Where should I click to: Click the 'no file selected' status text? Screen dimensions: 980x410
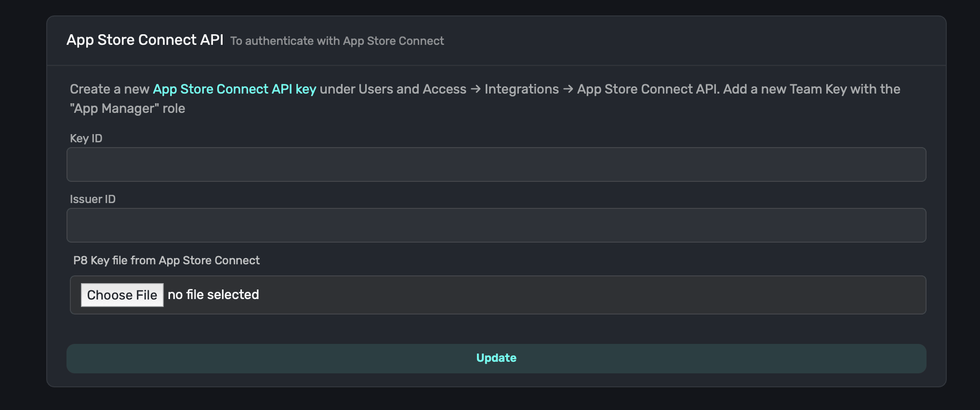(x=213, y=295)
